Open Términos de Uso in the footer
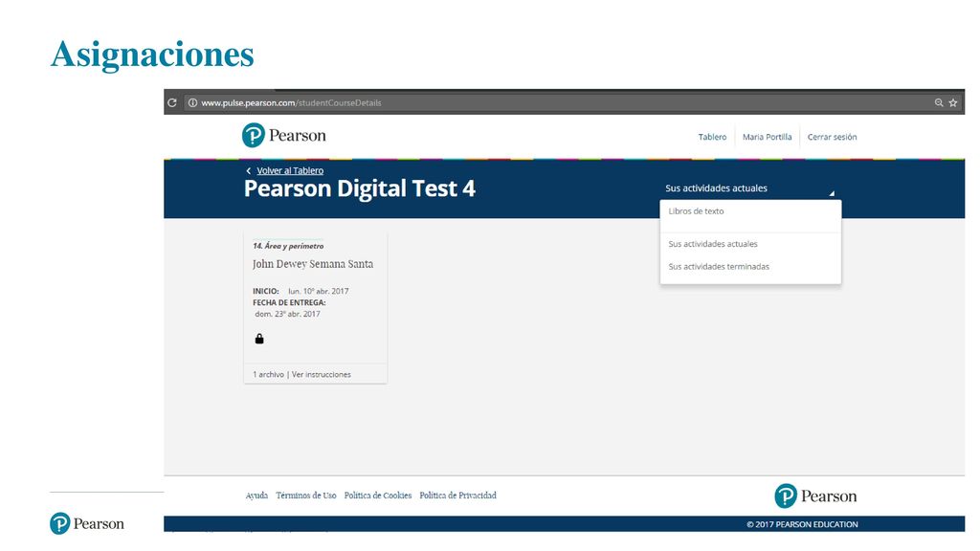The height and width of the screenshot is (551, 980). (306, 496)
